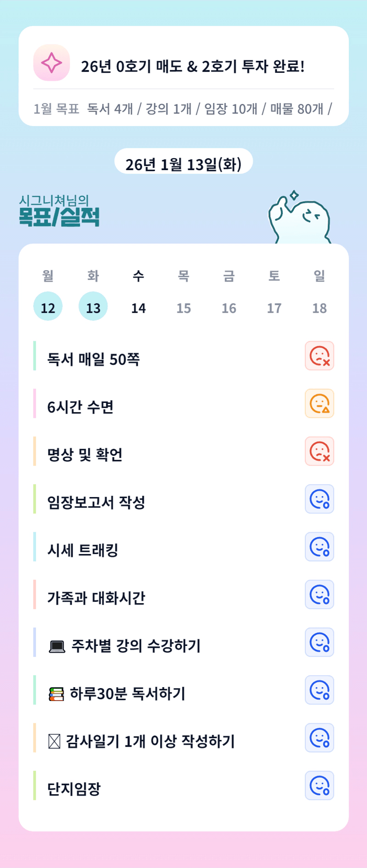The width and height of the screenshot is (367, 868).
Task: Toggle status for 감사일기 1개 이상 작성하기
Action: coord(319,738)
